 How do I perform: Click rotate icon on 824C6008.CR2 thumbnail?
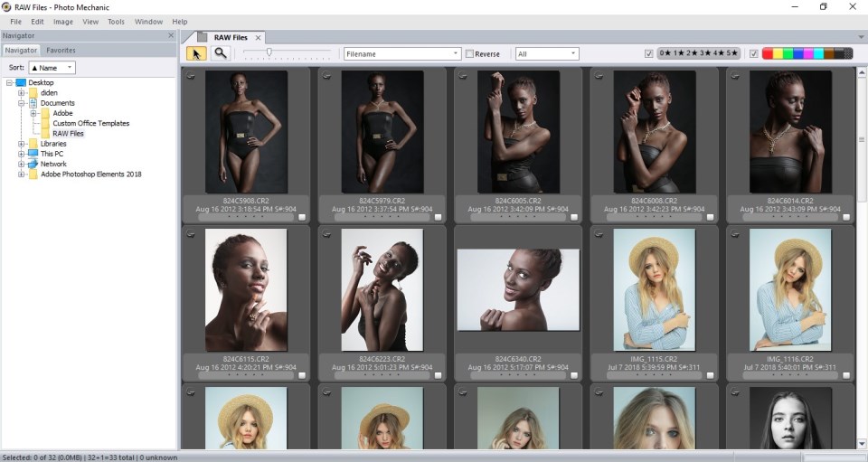599,76
